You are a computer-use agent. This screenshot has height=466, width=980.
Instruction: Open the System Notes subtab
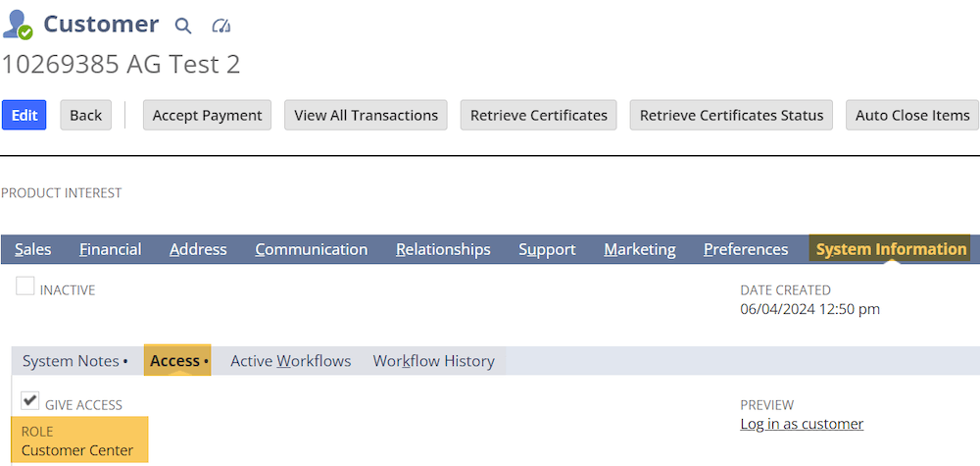pos(75,362)
